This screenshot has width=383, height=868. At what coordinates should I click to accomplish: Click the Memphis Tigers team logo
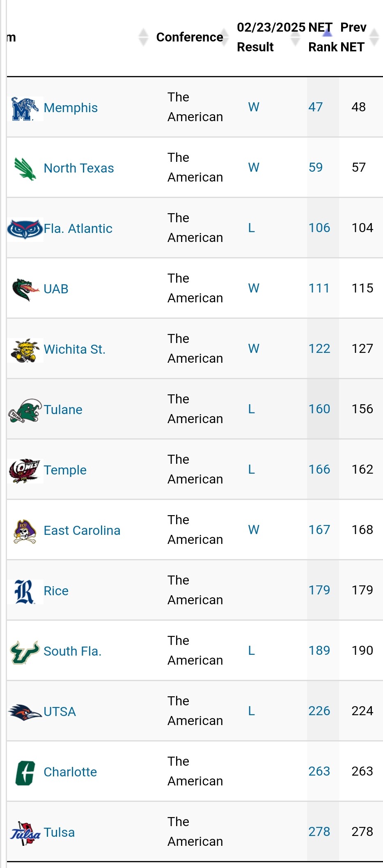tap(25, 109)
